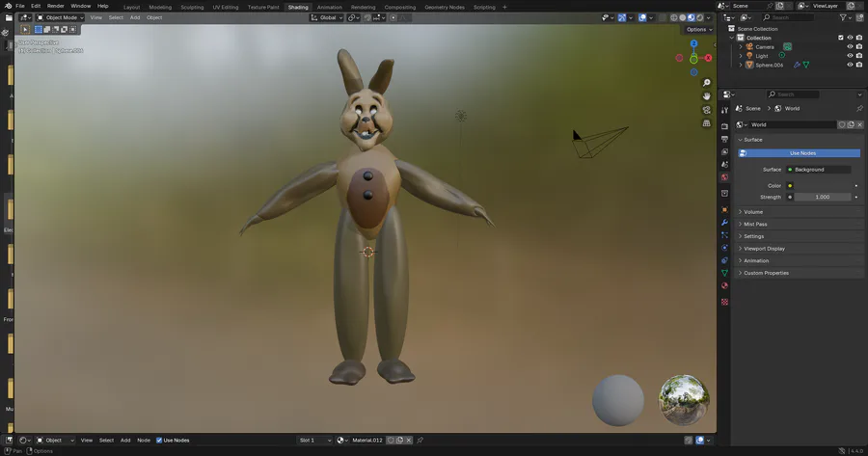Toggle camera view icon in viewport
The height and width of the screenshot is (456, 868).
point(706,110)
